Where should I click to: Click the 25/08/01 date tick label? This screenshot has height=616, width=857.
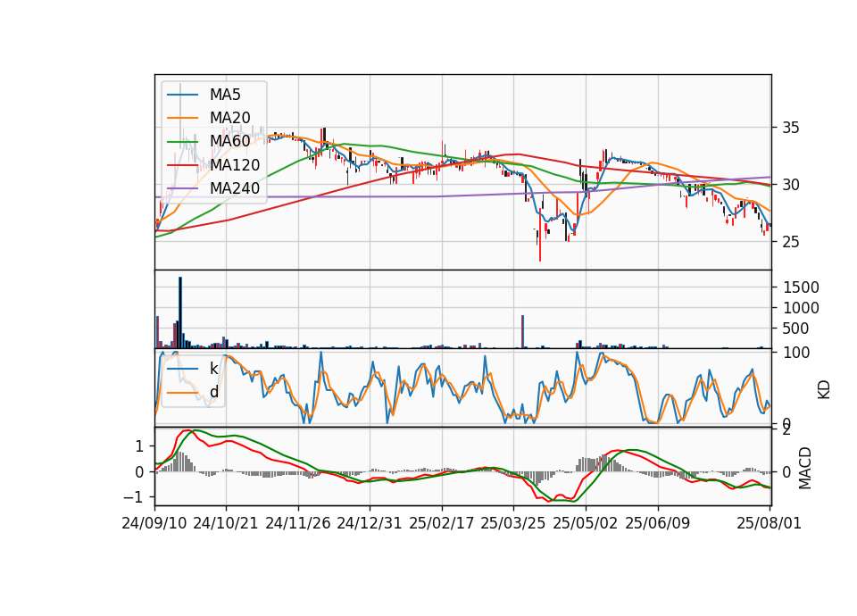coord(769,523)
